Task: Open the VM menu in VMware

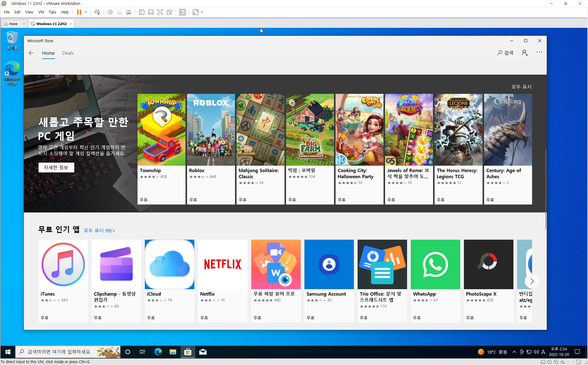Action: [41, 12]
